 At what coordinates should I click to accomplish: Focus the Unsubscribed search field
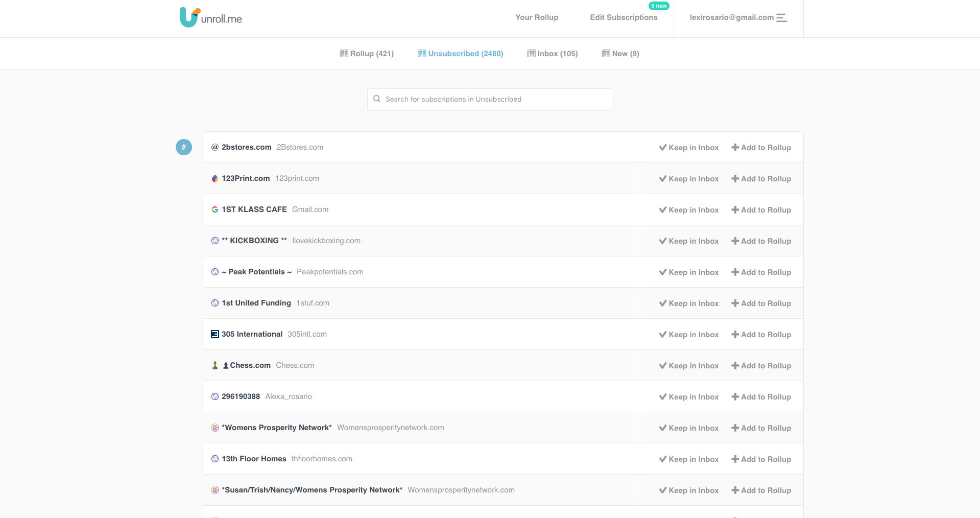coord(489,100)
